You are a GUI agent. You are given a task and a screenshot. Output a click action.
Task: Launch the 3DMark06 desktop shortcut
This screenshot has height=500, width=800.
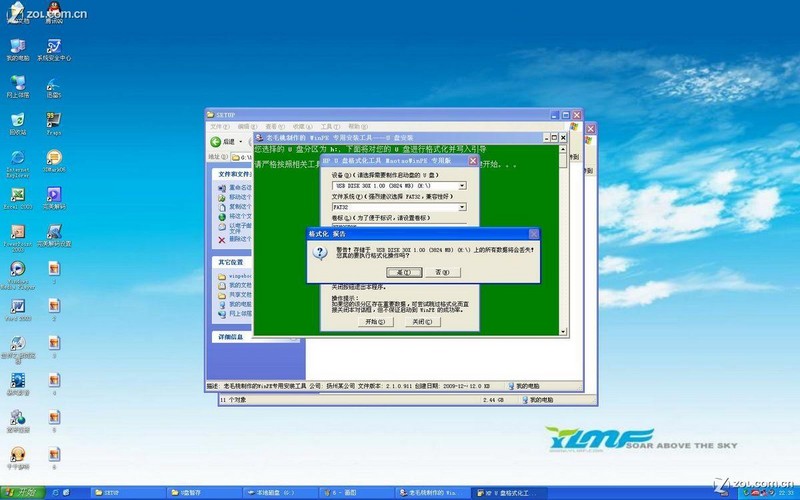pyautogui.click(x=54, y=161)
